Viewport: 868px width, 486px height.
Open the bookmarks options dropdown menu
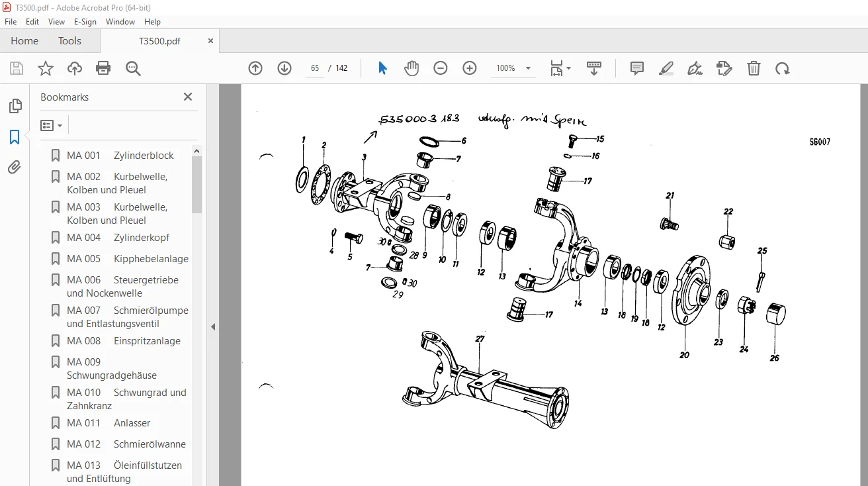coord(52,125)
